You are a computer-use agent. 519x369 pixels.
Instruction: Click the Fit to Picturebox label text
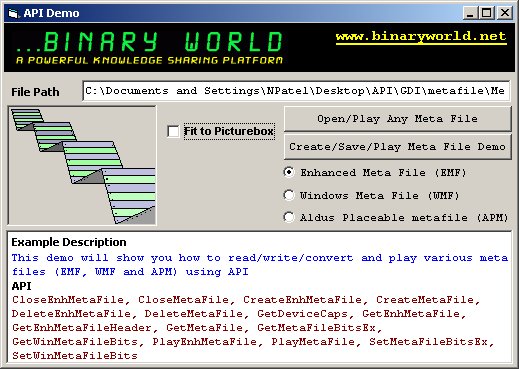(x=229, y=131)
